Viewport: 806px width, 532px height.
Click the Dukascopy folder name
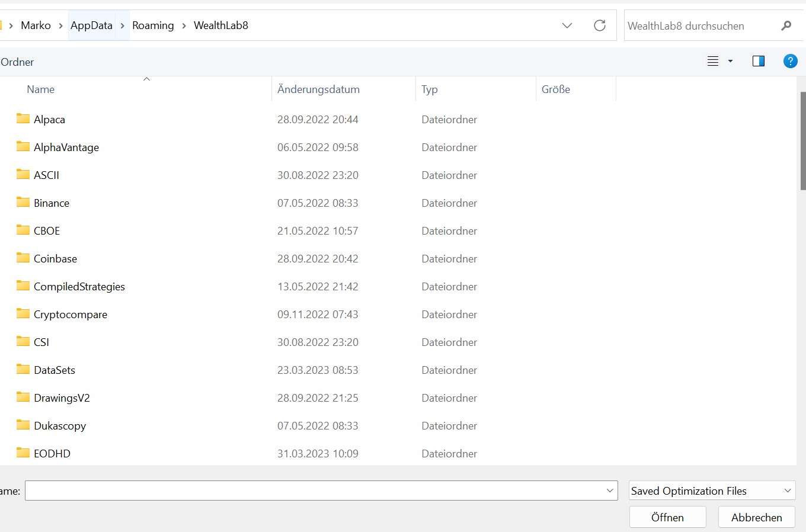pyautogui.click(x=60, y=425)
